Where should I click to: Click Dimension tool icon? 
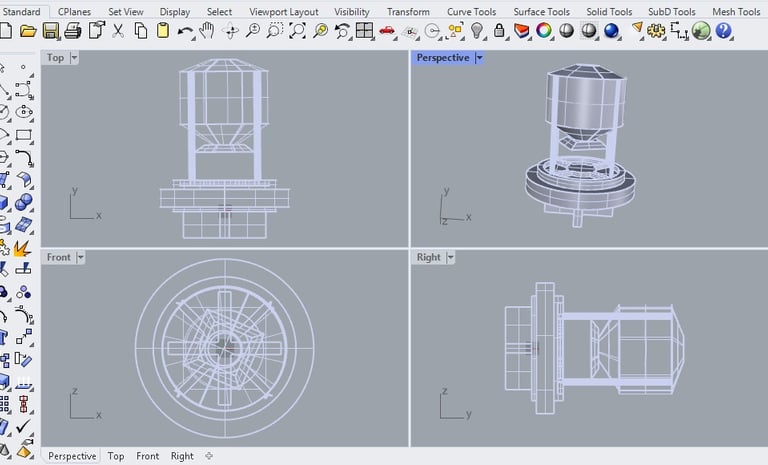tap(679, 31)
